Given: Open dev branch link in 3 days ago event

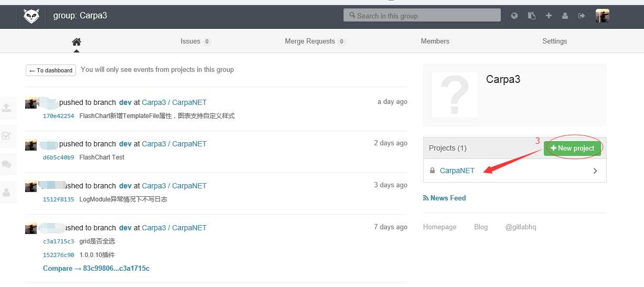Looking at the screenshot, I should coord(125,186).
